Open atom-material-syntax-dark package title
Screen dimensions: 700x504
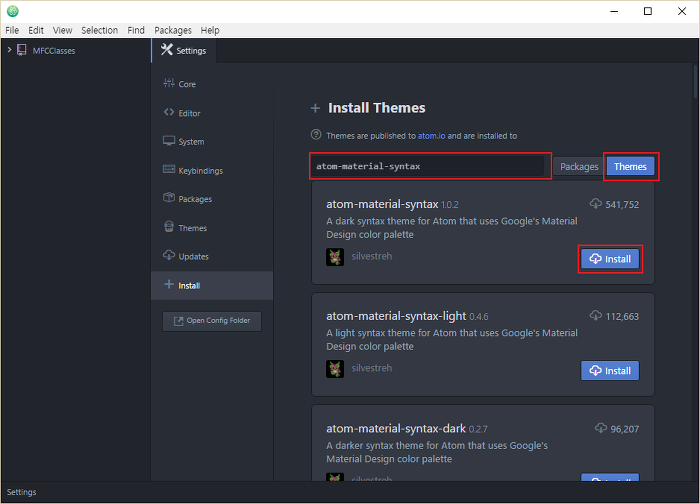point(396,429)
